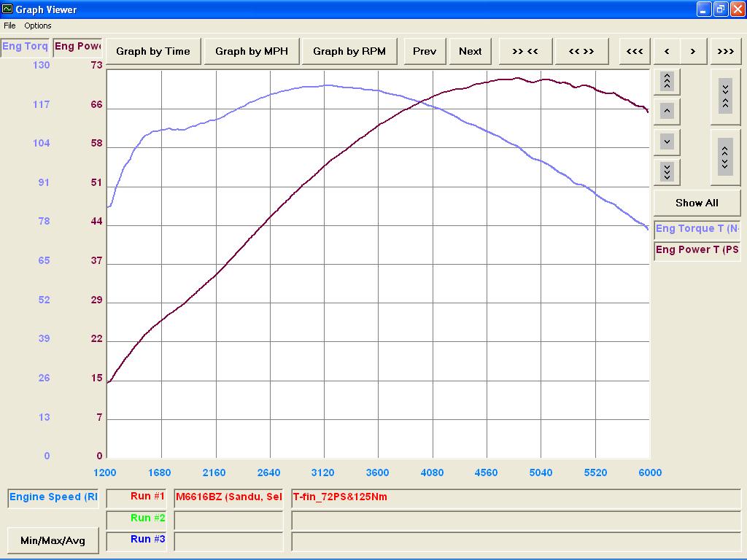Click the 1200 x-axis value
This screenshot has height=560, width=747.
(105, 472)
